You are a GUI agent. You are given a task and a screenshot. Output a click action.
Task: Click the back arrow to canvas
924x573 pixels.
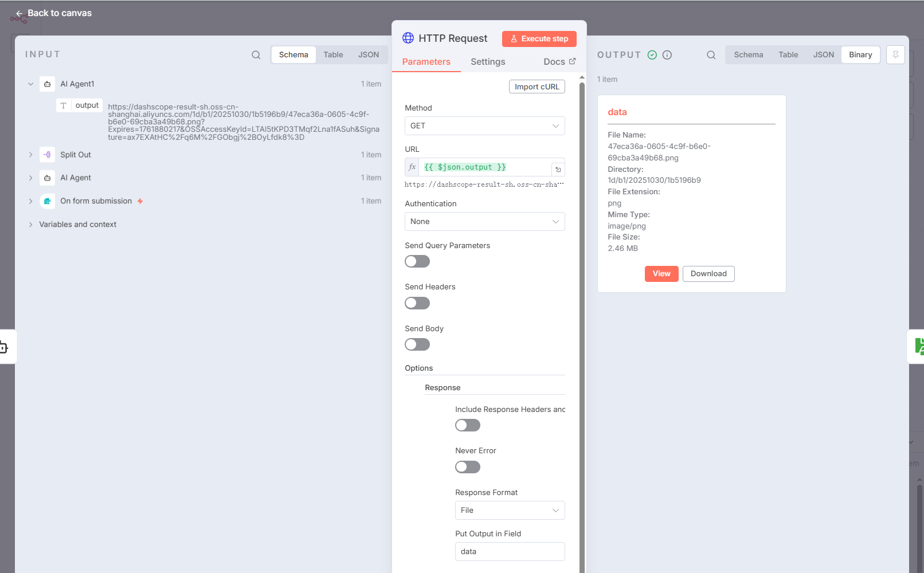pos(19,13)
